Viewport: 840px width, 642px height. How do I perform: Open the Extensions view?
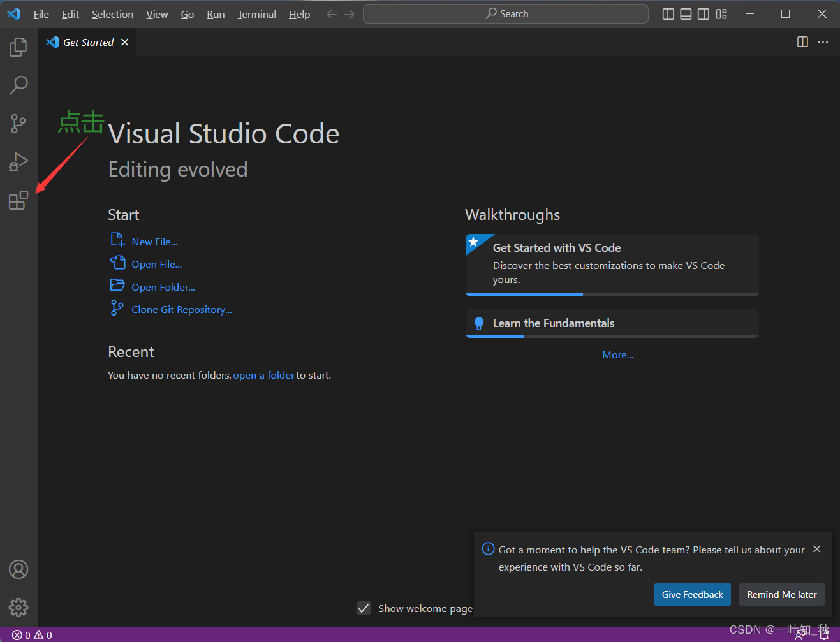[x=18, y=200]
